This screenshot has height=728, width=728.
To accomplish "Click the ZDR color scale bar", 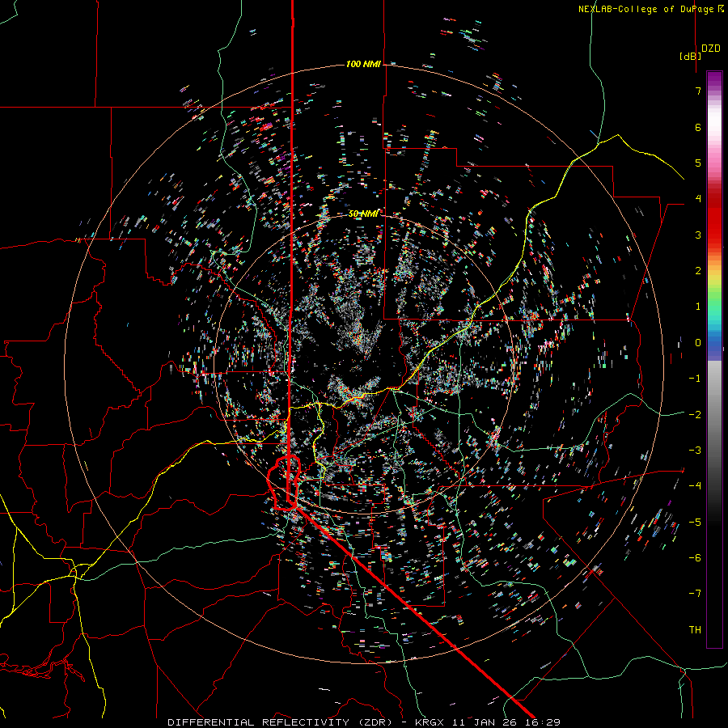I will [714, 359].
